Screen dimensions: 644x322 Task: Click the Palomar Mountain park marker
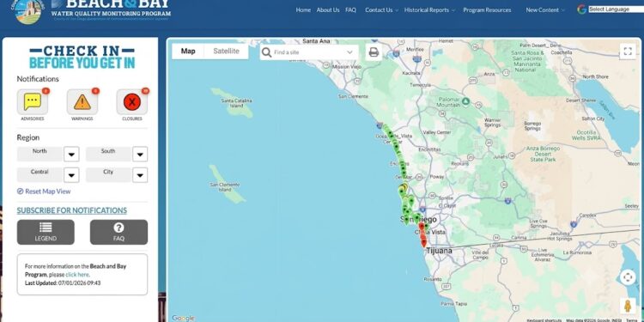465,100
